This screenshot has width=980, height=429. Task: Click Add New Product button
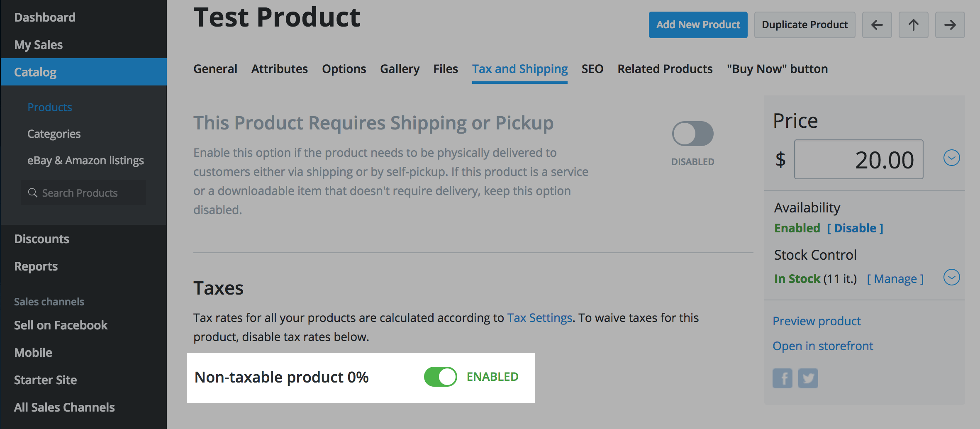tap(698, 25)
